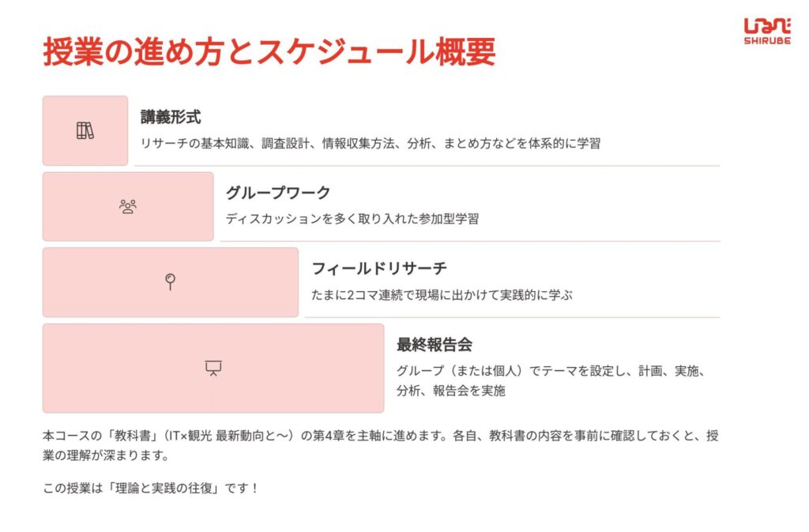Click the people group icon for グループワーク
Screen dimensions: 809x532
pyautogui.click(x=128, y=207)
